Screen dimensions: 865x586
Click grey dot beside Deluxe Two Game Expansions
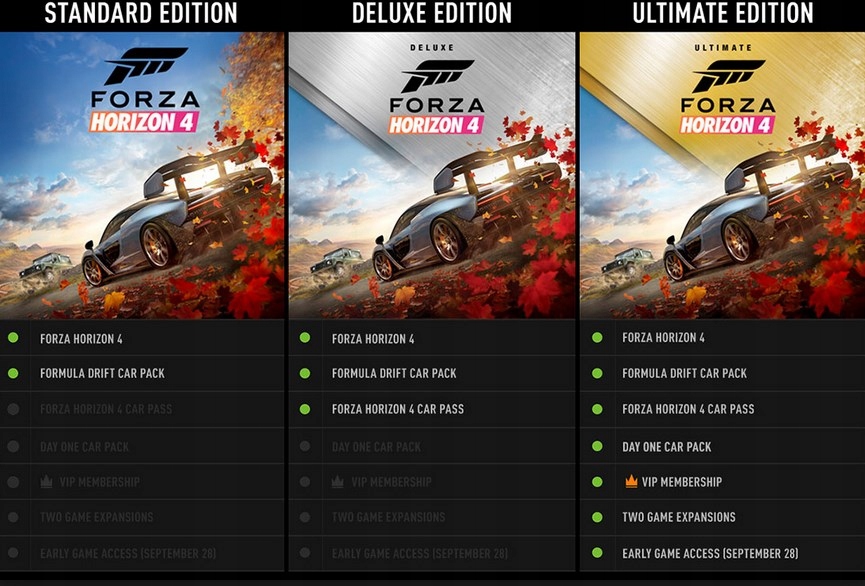305,517
